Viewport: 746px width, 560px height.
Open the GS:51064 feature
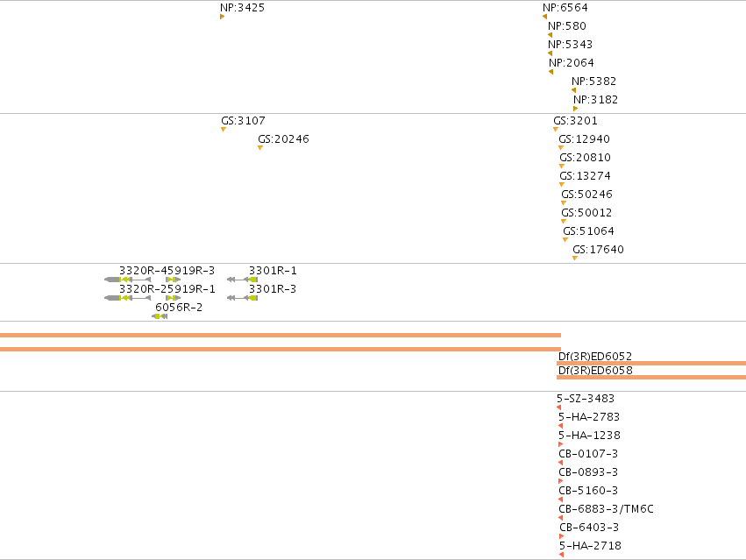588,231
